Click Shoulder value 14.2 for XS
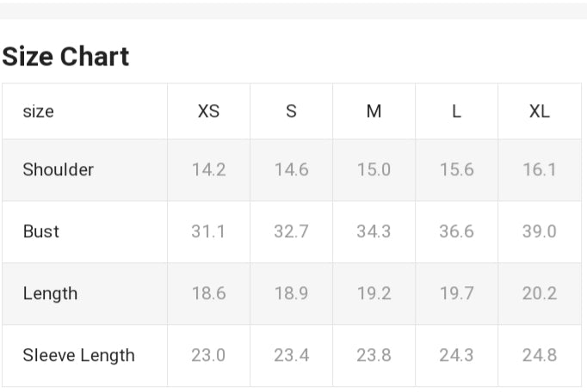 pyautogui.click(x=208, y=169)
